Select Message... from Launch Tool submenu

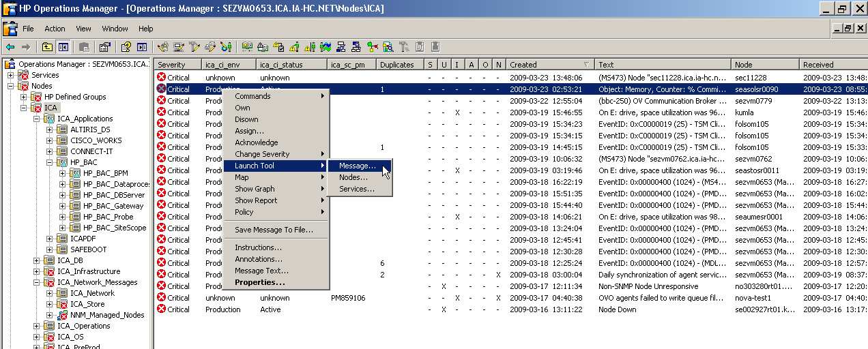click(x=360, y=166)
